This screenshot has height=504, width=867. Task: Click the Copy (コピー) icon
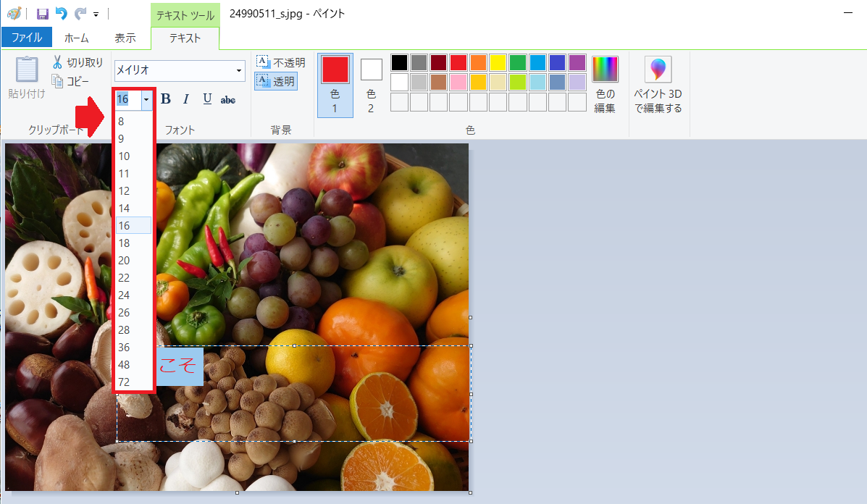[x=58, y=81]
